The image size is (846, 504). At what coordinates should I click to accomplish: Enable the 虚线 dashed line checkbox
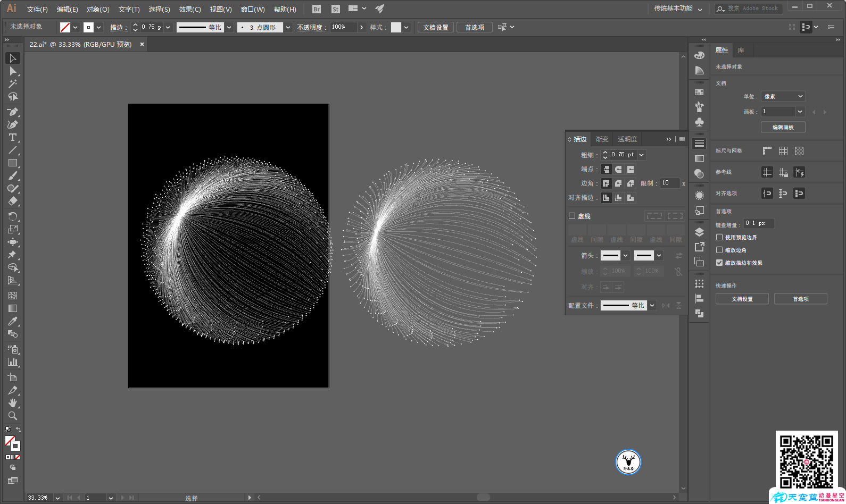[x=572, y=216]
